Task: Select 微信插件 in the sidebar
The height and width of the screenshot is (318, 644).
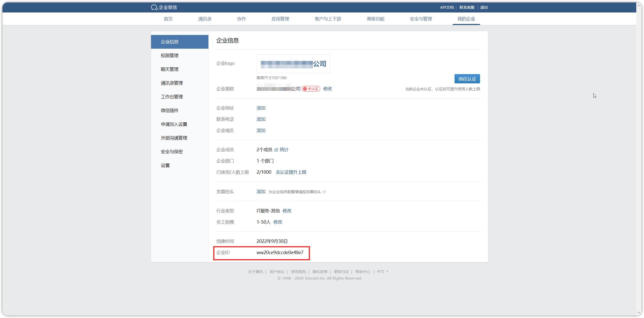Action: [179, 111]
